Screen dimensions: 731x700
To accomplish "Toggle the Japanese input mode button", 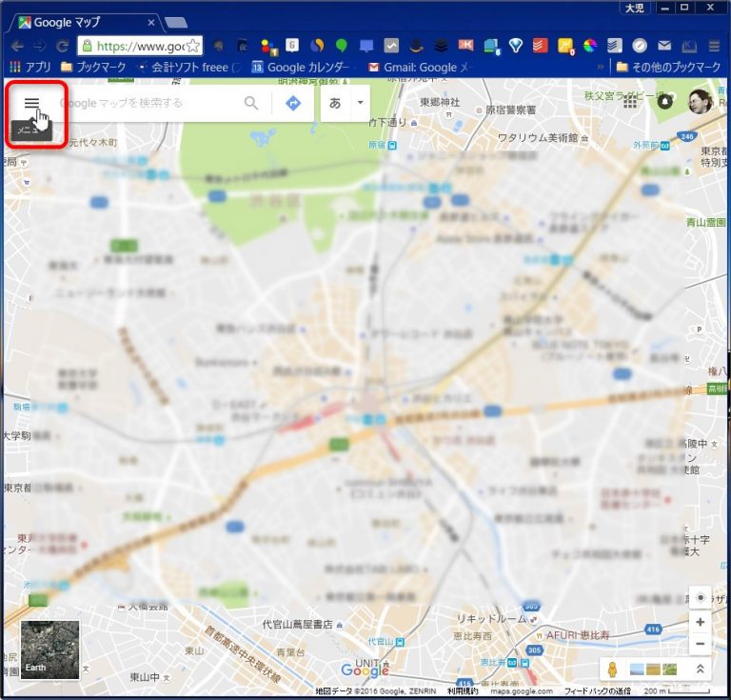I will (334, 103).
